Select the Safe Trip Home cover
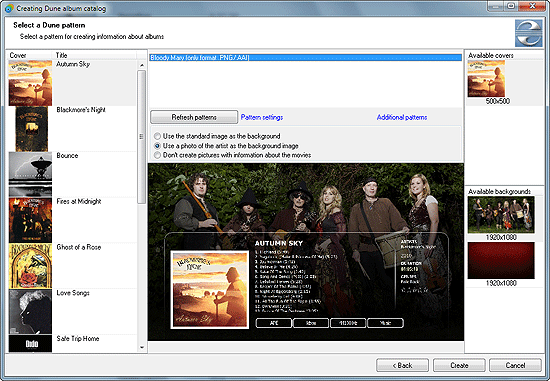This screenshot has width=550, height=381. pos(30,343)
